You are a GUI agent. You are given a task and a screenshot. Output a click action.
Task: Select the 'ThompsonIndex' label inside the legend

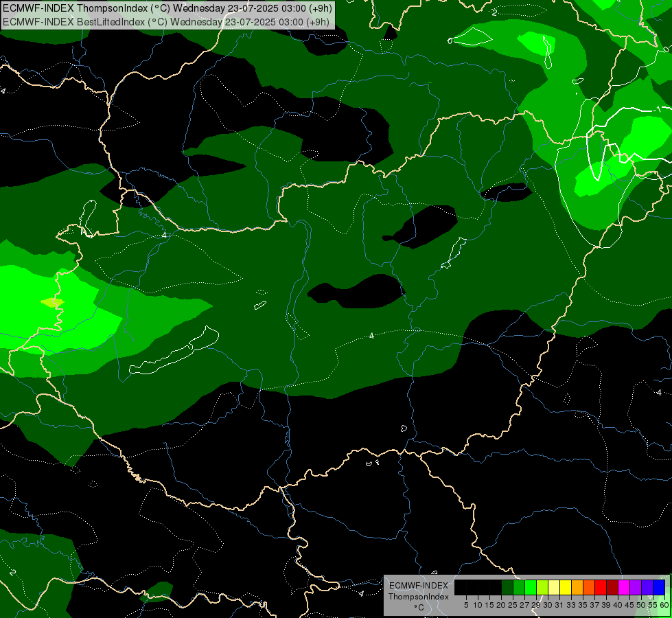click(419, 597)
